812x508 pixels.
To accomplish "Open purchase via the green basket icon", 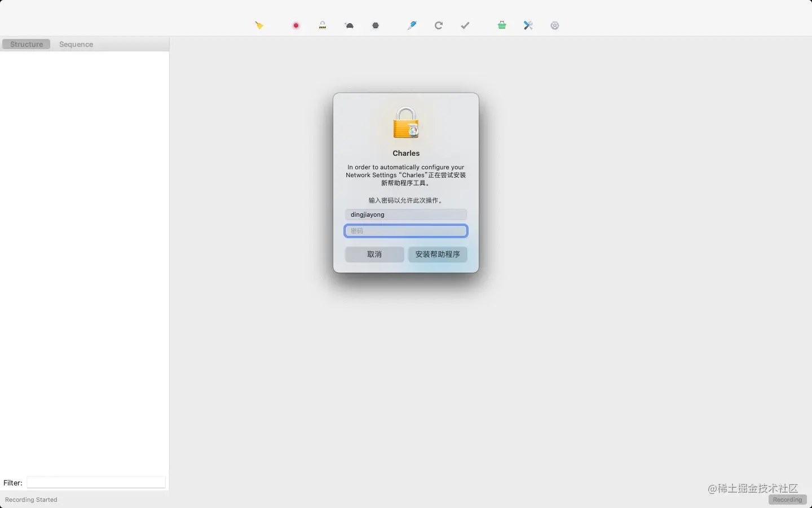I will tap(502, 25).
